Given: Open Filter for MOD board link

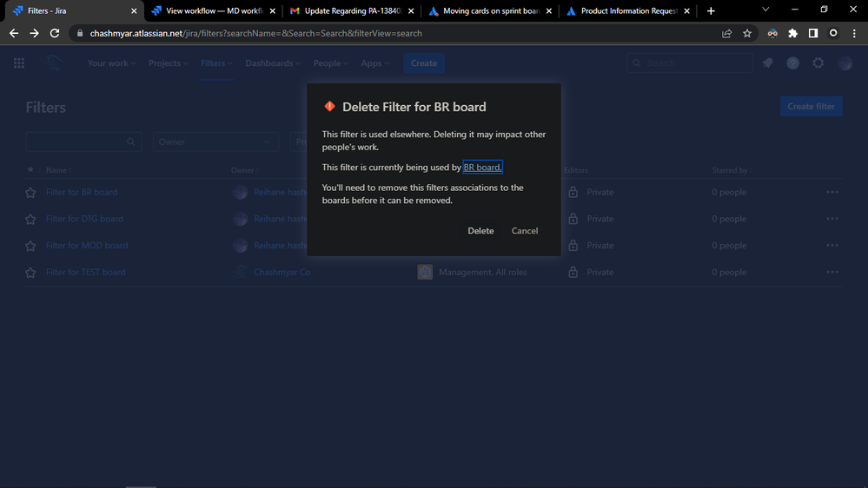Looking at the screenshot, I should pos(86,245).
